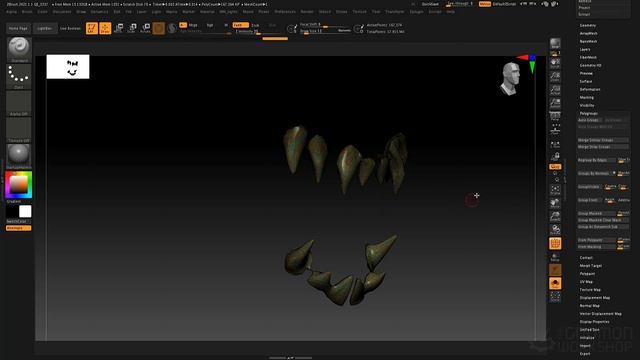Adjust the Draw Size slider
Viewport: 640px width, 360px height.
325,31
